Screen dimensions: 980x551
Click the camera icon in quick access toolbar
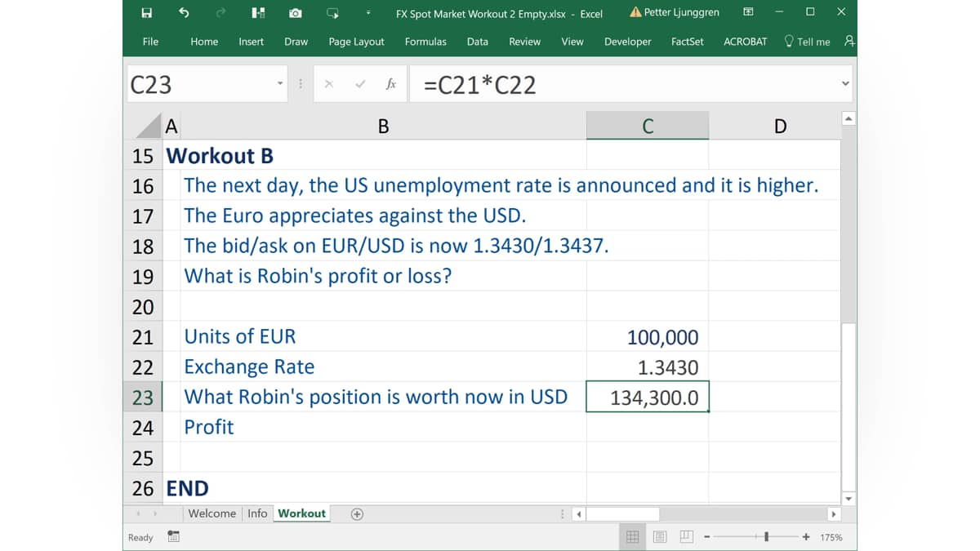[295, 13]
